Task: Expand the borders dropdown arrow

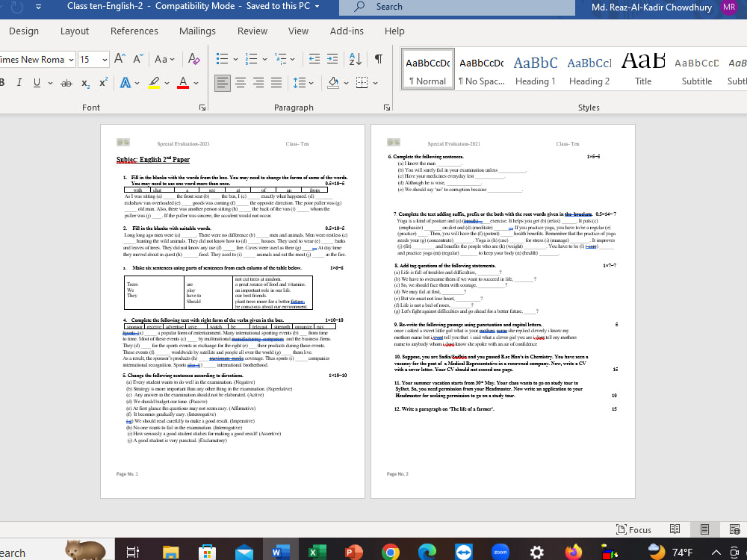Action: click(376, 83)
